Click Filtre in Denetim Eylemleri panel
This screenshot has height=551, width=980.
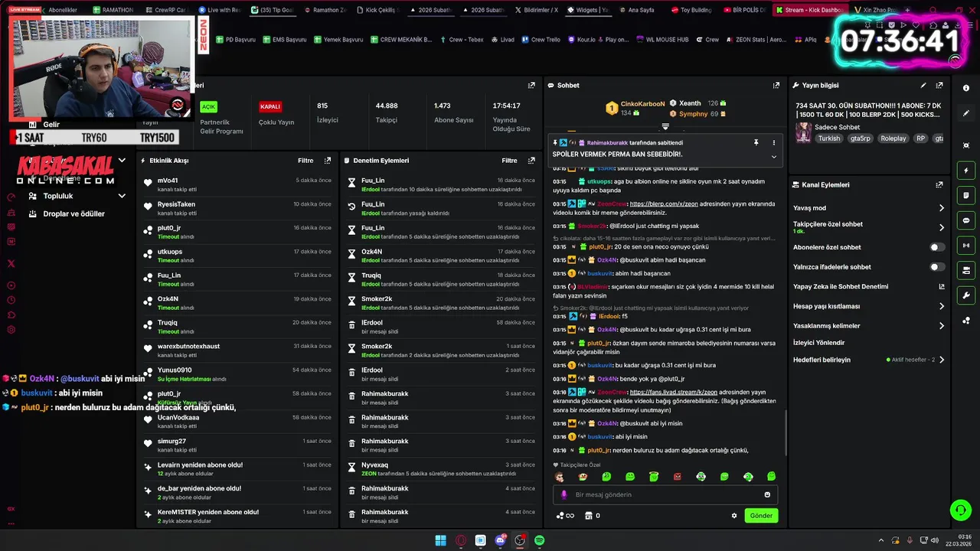click(509, 161)
